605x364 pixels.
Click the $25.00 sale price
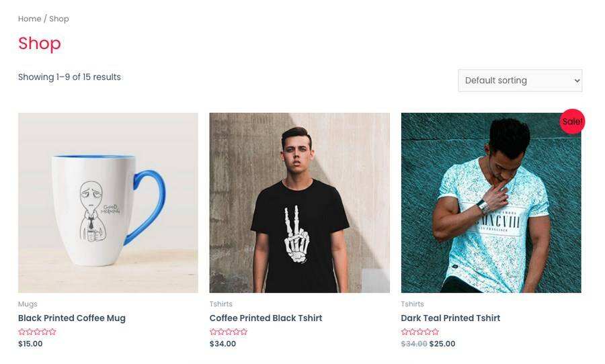[x=442, y=344]
